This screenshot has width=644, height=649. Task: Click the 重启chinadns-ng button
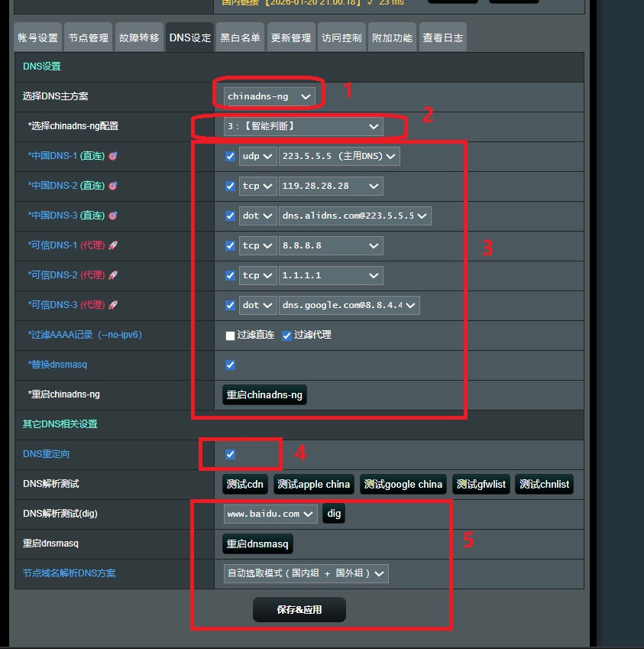click(264, 395)
